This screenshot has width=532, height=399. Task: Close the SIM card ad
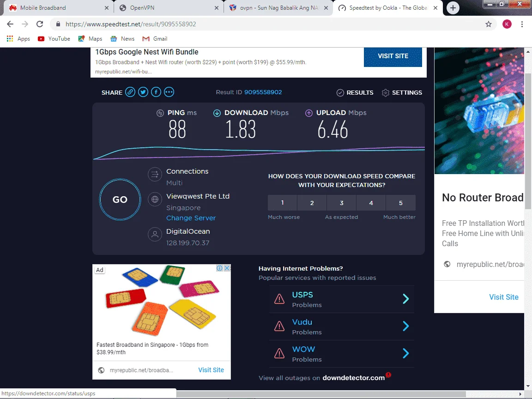(227, 268)
